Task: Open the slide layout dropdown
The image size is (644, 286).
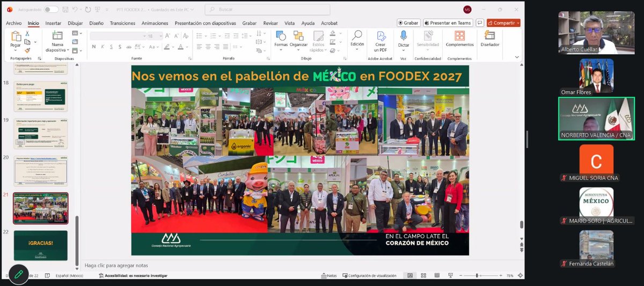Action: click(x=76, y=34)
